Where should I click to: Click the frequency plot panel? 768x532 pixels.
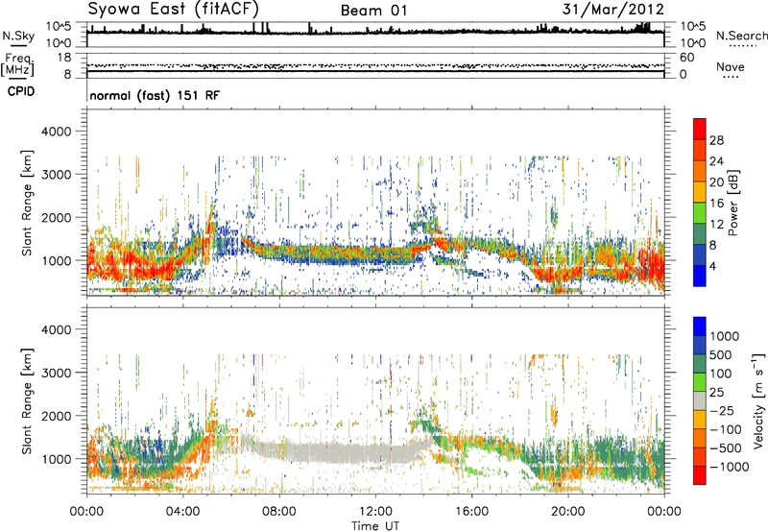375,65
